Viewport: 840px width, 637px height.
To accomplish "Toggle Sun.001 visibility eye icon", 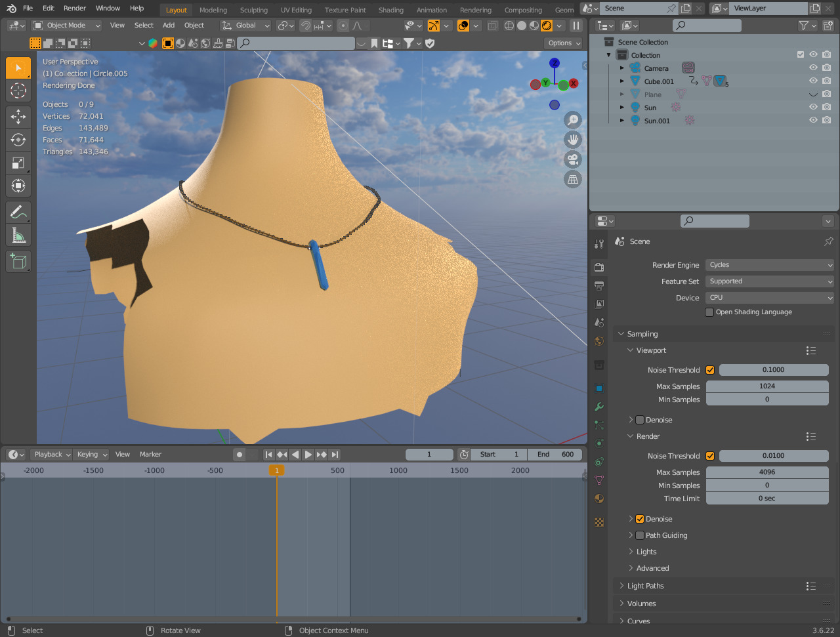I will click(x=813, y=120).
